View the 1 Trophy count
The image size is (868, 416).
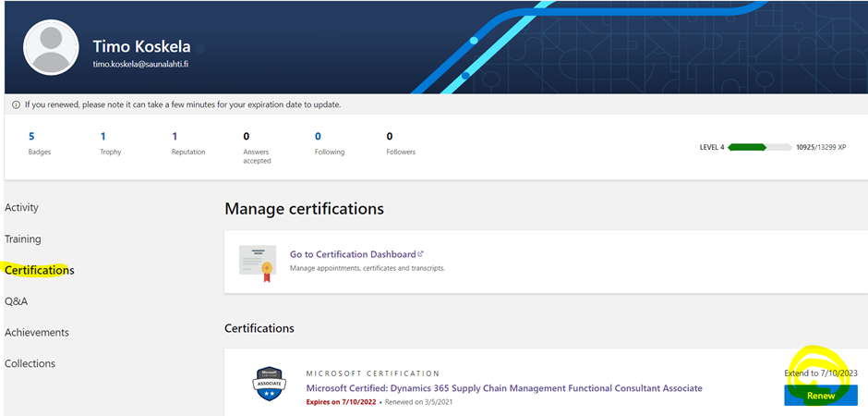[109, 143]
